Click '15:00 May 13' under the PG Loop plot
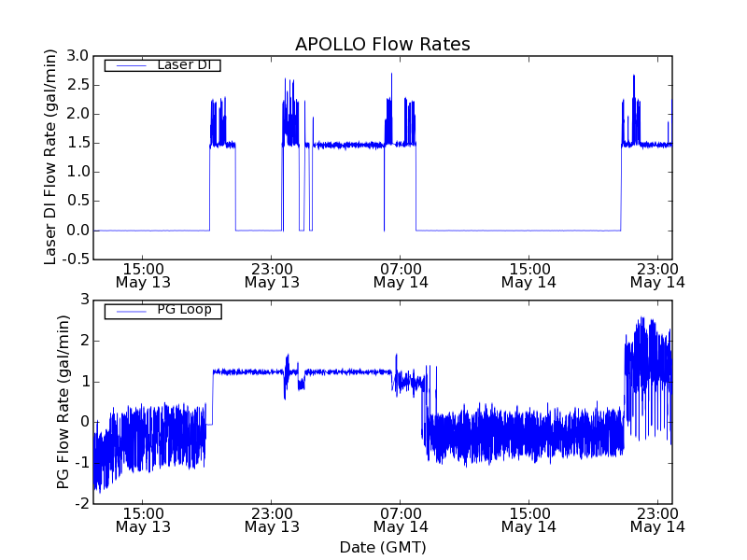 point(143,521)
